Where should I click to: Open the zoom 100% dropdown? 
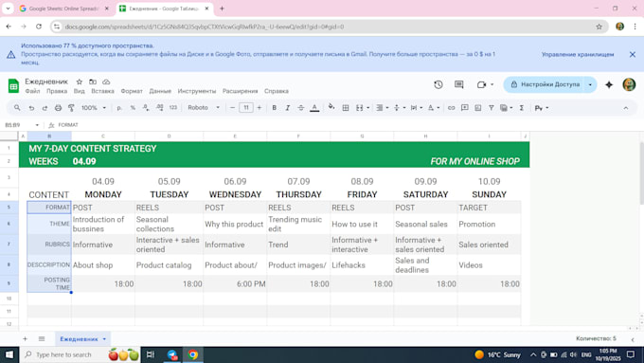coord(94,108)
